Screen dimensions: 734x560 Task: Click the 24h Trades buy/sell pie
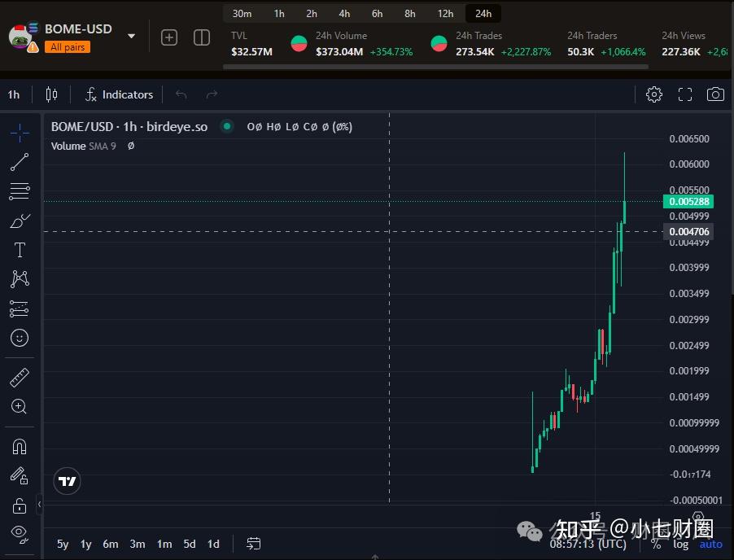click(x=439, y=43)
